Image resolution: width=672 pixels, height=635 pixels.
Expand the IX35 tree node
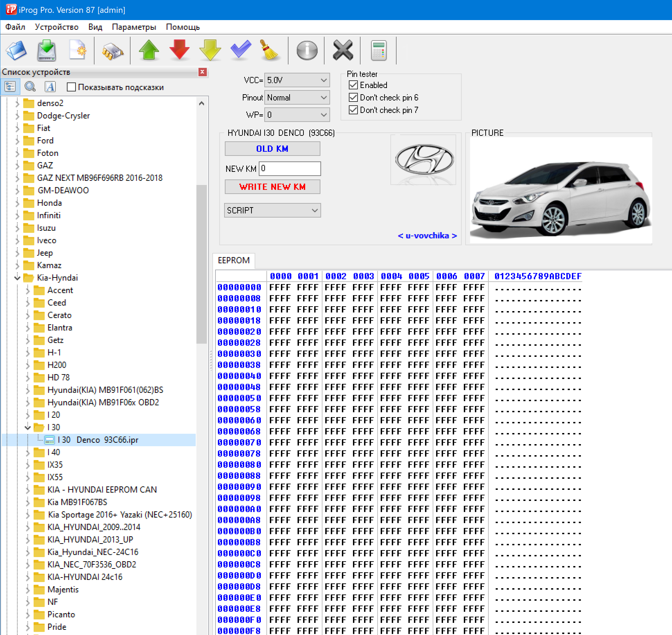pos(28,465)
